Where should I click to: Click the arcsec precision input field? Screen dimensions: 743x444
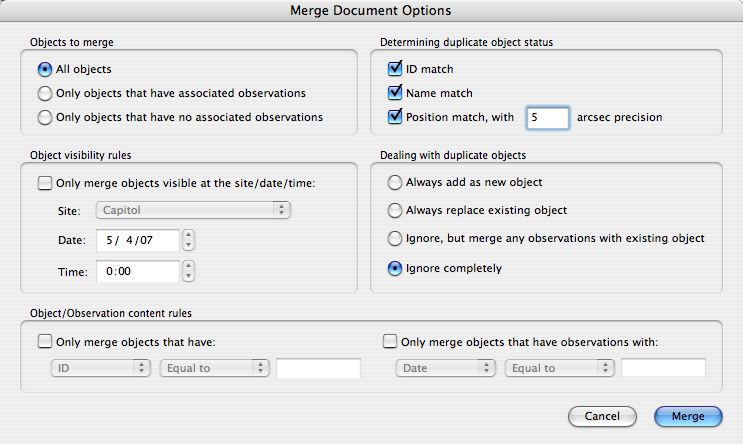(x=547, y=118)
